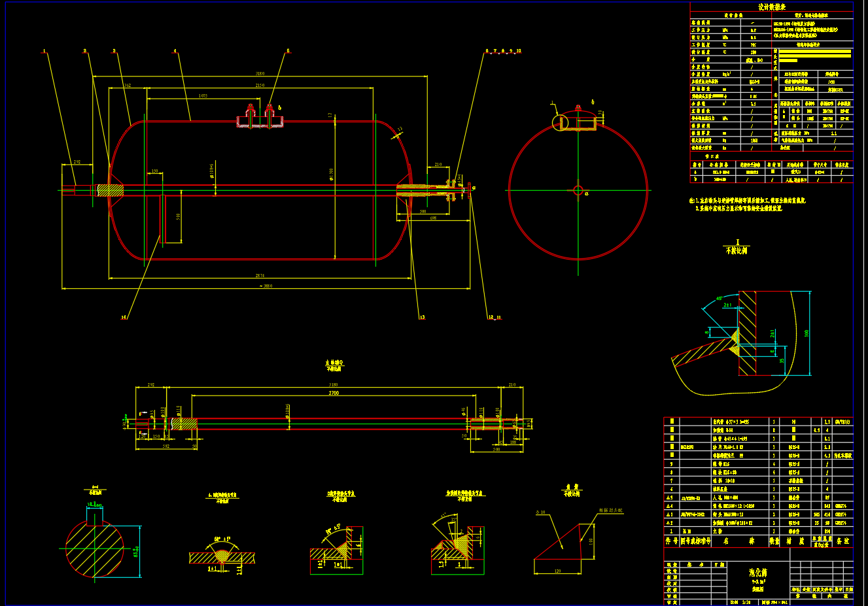Click part callout number 13 below the tank
The height and width of the screenshot is (606, 868).
tap(422, 317)
